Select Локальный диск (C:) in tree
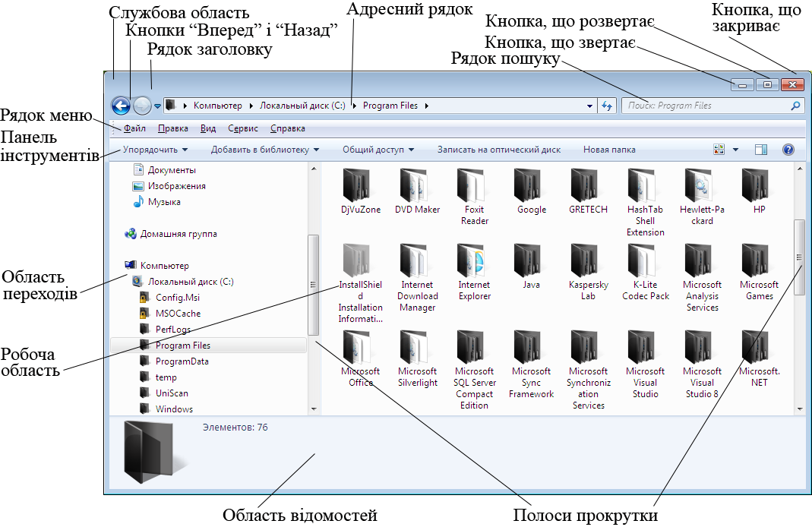The height and width of the screenshot is (527, 812). click(x=183, y=282)
